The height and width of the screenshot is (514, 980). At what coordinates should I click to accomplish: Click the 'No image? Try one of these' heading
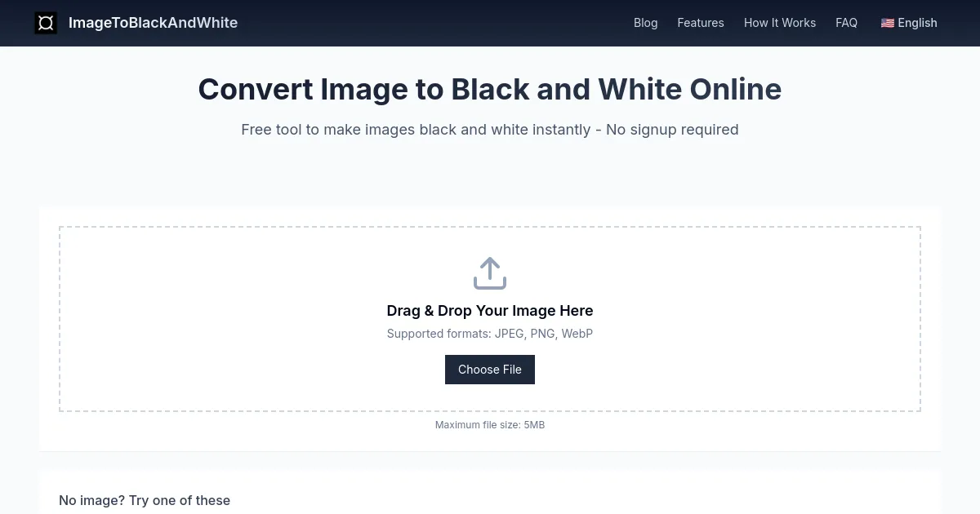(145, 500)
